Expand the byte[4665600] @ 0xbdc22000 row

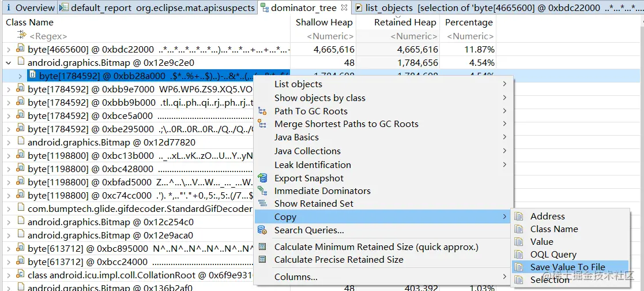pos(9,50)
